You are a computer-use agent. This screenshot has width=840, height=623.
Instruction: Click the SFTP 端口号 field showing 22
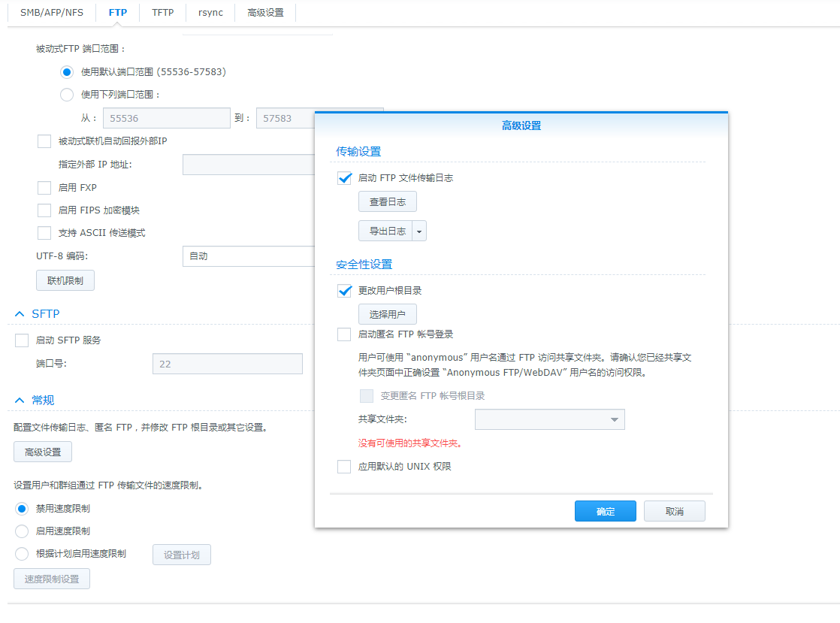click(x=228, y=364)
